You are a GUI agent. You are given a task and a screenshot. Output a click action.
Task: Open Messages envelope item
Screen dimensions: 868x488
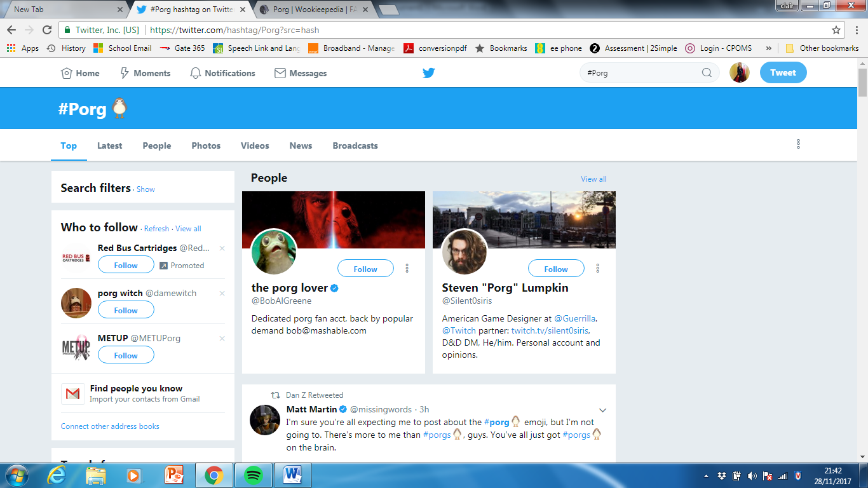pyautogui.click(x=301, y=73)
